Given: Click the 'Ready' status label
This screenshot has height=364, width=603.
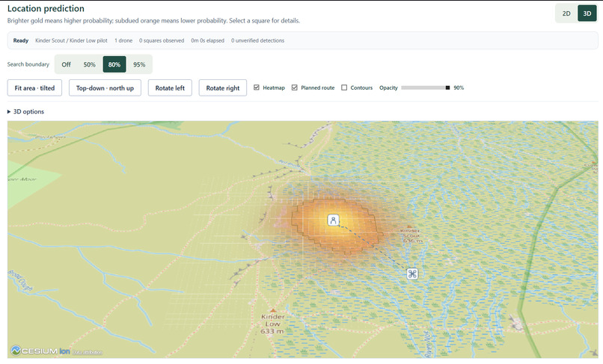Looking at the screenshot, I should [21, 40].
